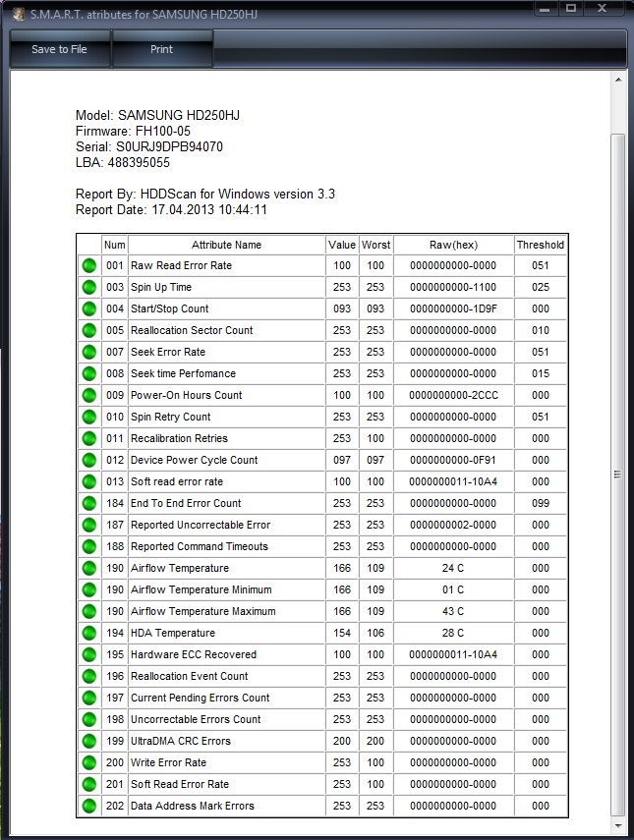Click the Print button
Screen dimensions: 634x840
[x=162, y=49]
